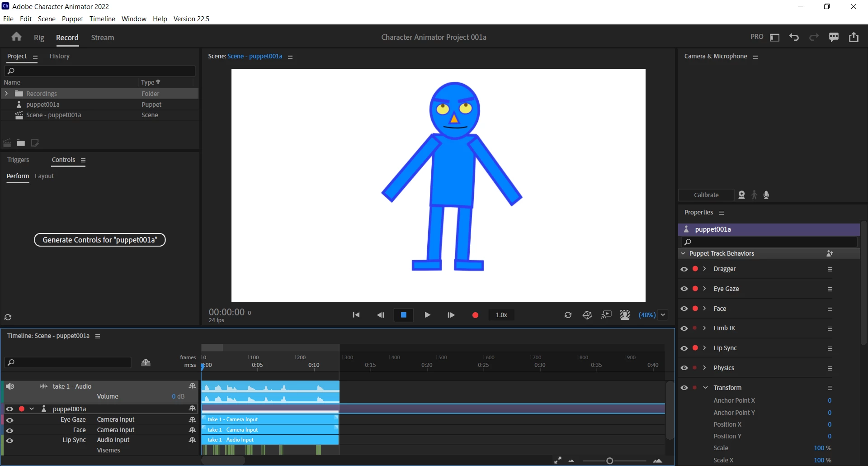This screenshot has height=466, width=868.
Task: Open the Timeline menu
Action: [x=102, y=19]
